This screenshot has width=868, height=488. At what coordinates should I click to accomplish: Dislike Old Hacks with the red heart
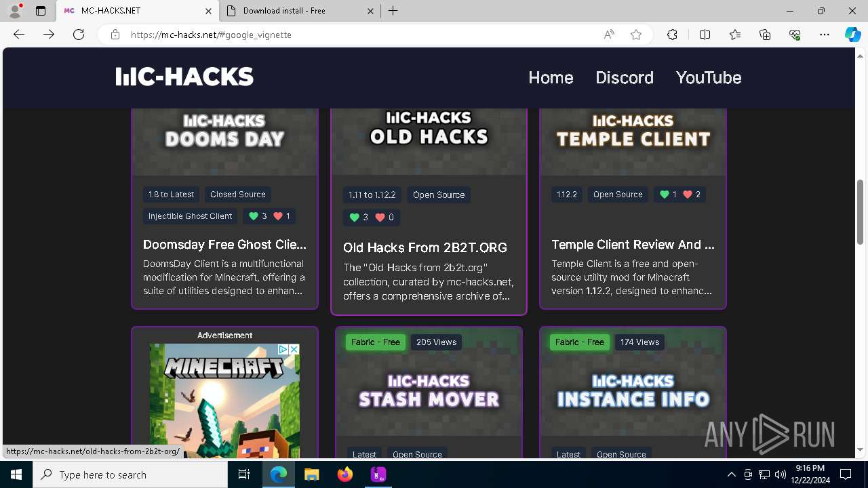pos(380,218)
